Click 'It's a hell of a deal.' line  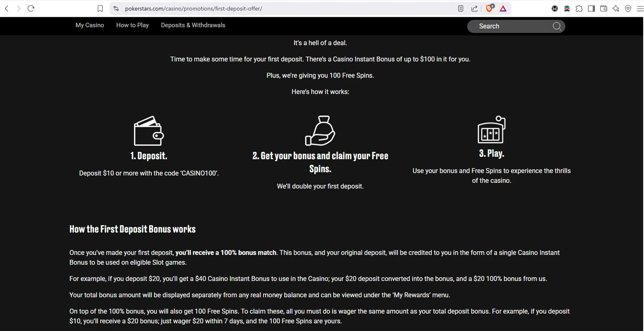(x=320, y=43)
